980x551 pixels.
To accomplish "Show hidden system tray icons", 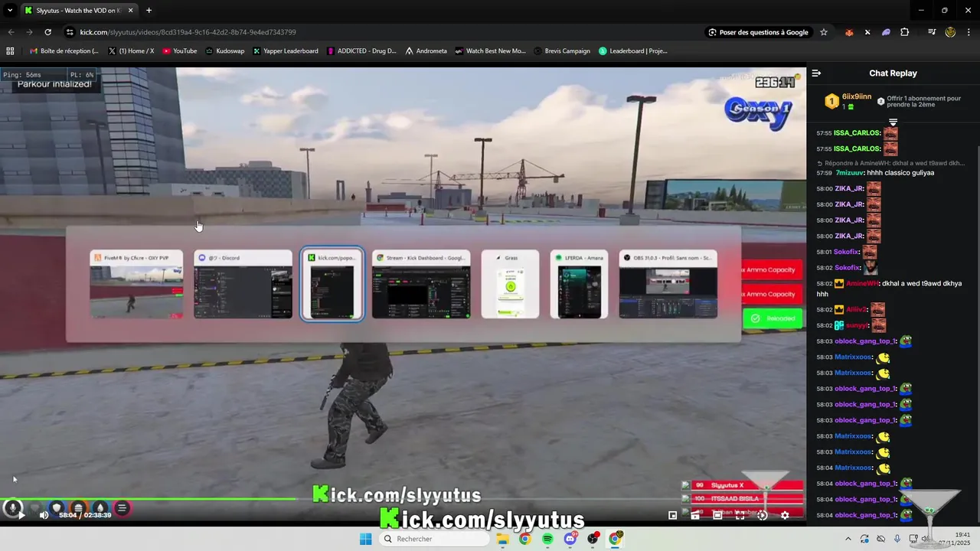I will coord(848,539).
